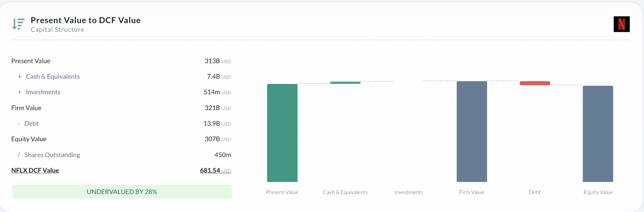Select the green Present Value bar
This screenshot has height=212, width=644.
pos(282,133)
